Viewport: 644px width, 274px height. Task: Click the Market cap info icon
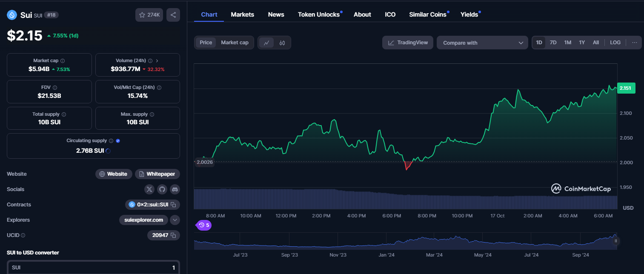(x=63, y=61)
